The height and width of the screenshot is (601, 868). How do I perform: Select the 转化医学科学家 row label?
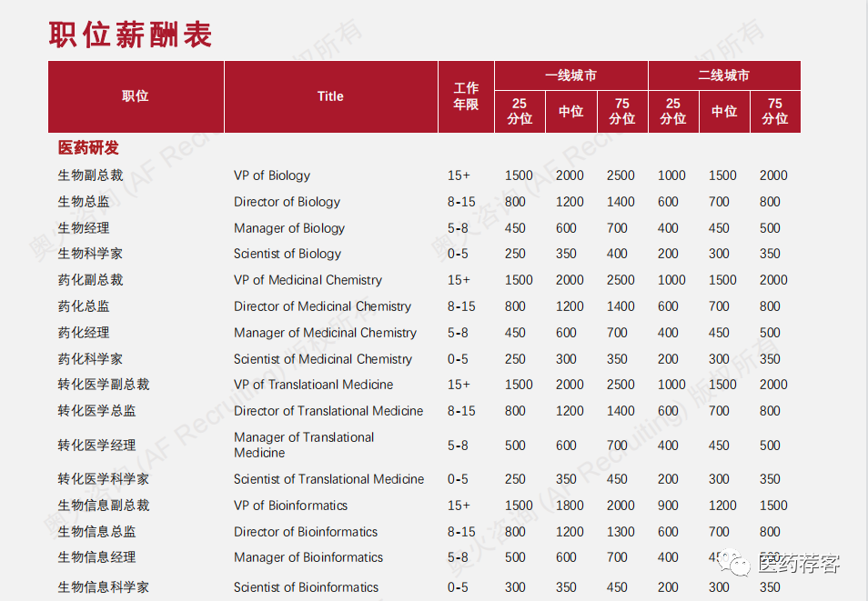[x=104, y=479]
